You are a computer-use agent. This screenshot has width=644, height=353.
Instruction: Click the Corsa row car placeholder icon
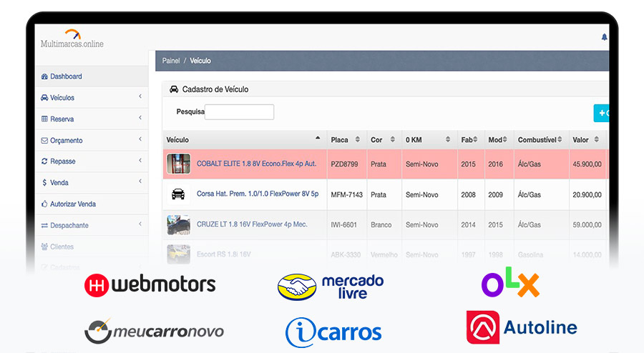178,194
